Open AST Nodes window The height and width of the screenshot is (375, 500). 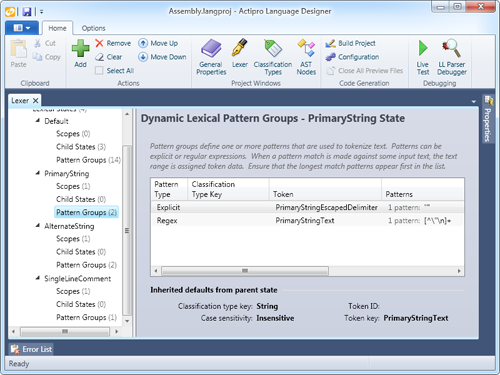coord(306,57)
